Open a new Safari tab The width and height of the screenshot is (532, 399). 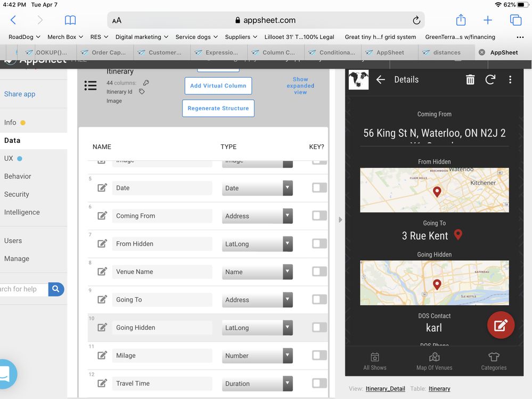488,20
